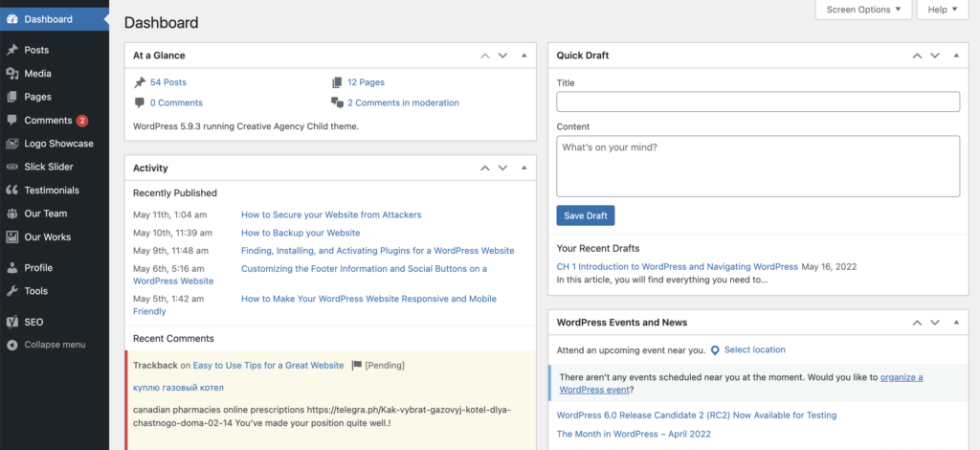Click the Testimonials quote icon
980x450 pixels.
coord(11,190)
